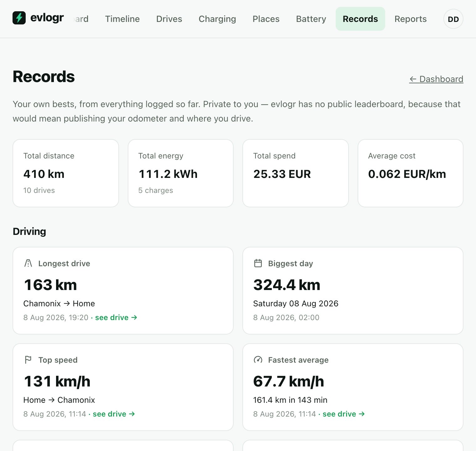Click the Biggest day card label
The image size is (476, 451).
(291, 263)
